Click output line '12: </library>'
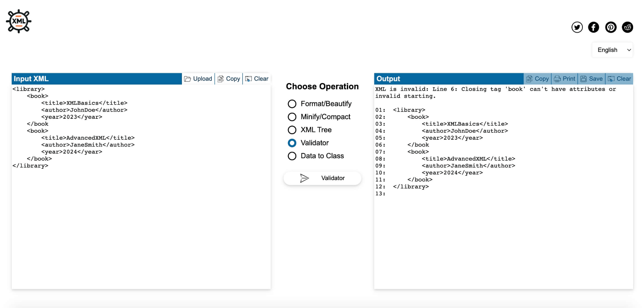Viewport: 644px width, 308px height. (x=402, y=187)
